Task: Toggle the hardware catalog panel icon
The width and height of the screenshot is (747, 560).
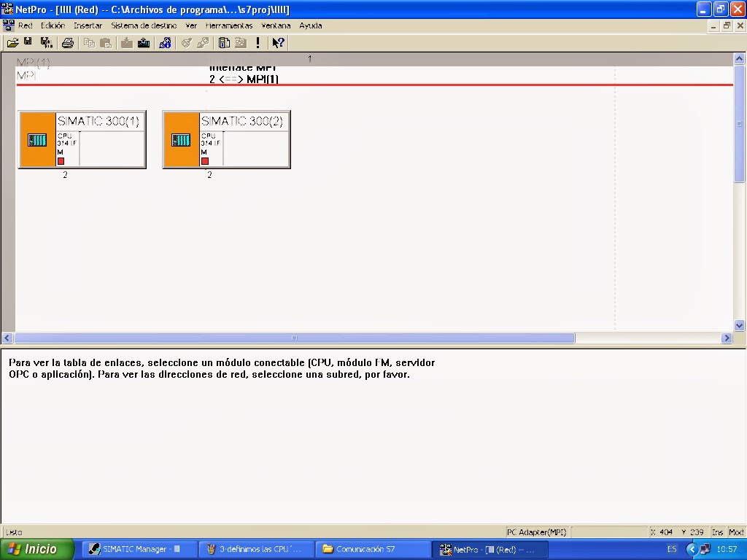Action: pos(224,43)
